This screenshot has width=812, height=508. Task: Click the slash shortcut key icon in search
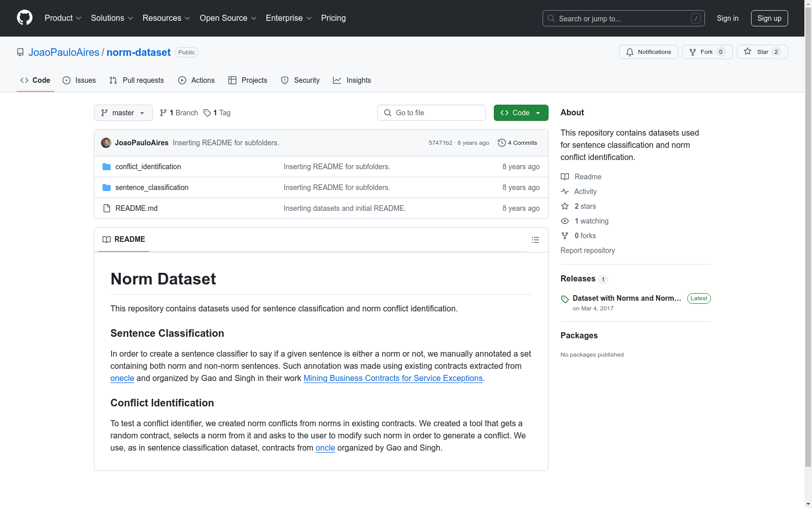[x=696, y=18]
